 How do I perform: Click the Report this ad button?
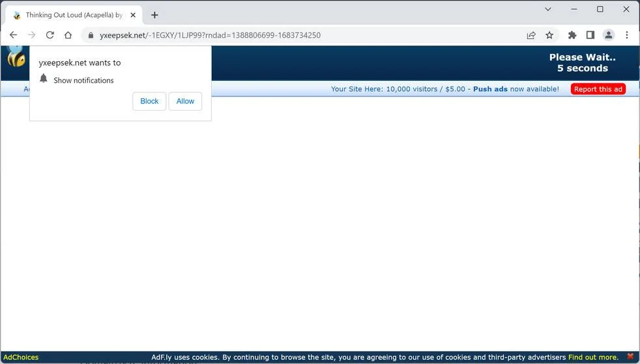tap(598, 89)
